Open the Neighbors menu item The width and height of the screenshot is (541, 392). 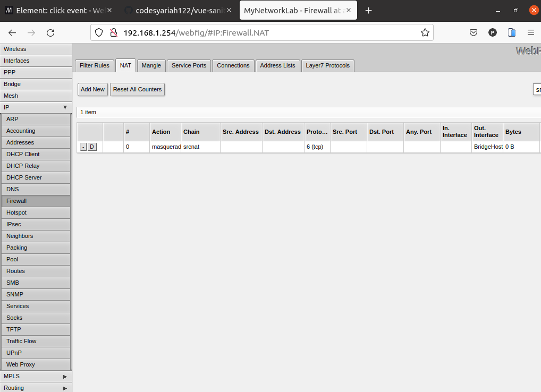36,236
